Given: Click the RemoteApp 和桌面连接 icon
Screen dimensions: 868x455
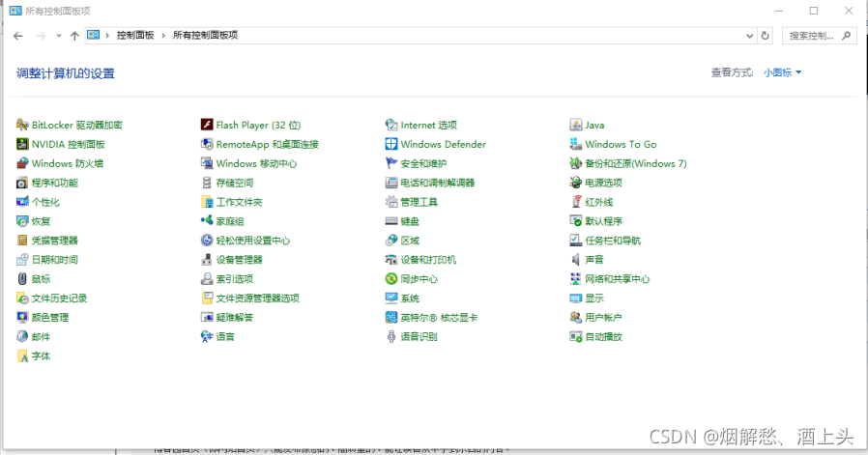Looking at the screenshot, I should click(207, 145).
